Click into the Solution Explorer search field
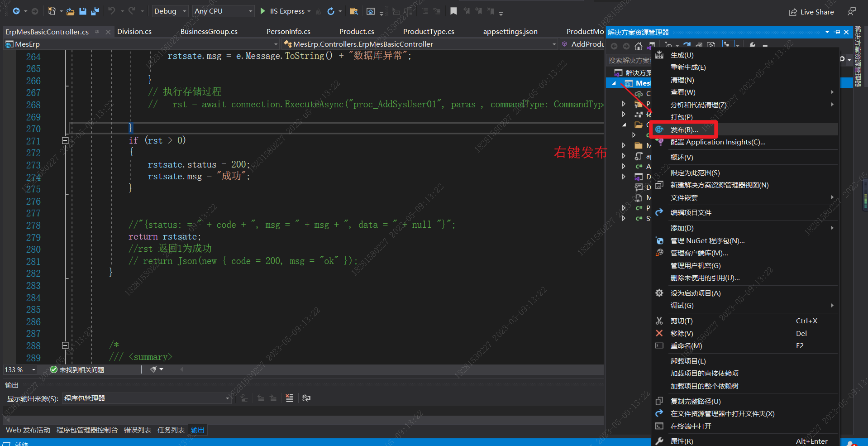 (629, 60)
